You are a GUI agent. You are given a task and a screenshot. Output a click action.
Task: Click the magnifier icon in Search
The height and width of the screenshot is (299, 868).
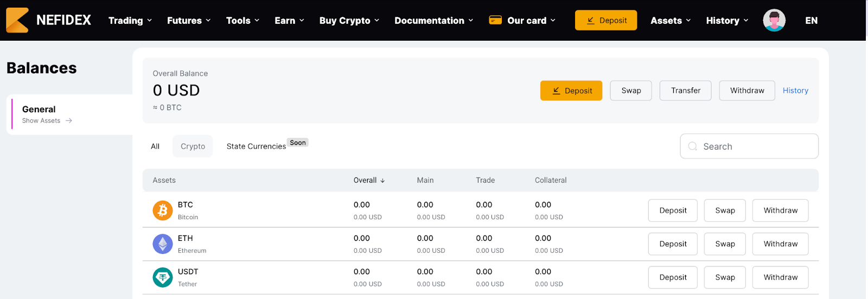pos(693,147)
